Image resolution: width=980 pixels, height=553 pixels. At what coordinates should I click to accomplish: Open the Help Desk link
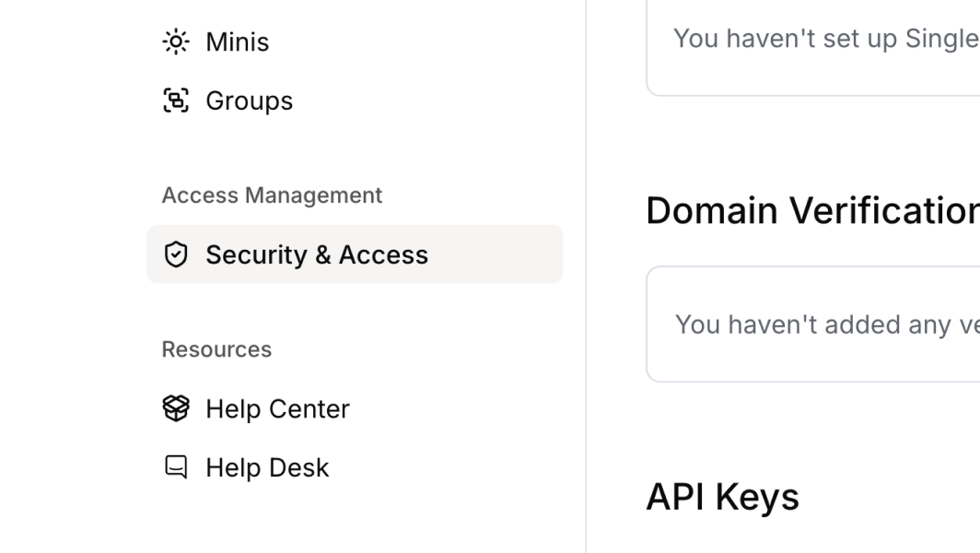tap(267, 467)
